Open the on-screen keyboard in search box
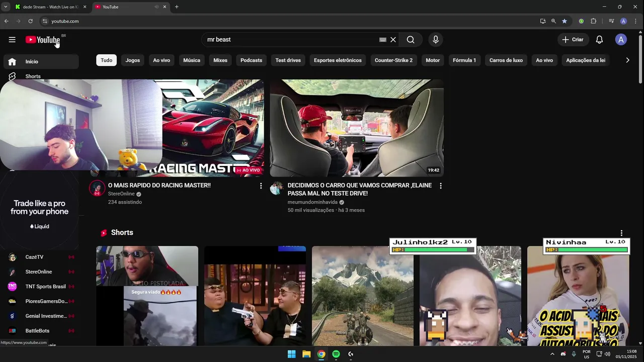The image size is (644, 362). pyautogui.click(x=383, y=40)
